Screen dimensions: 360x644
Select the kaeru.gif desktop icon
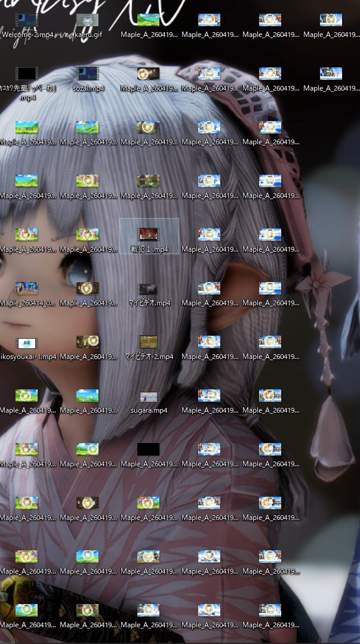88,26
